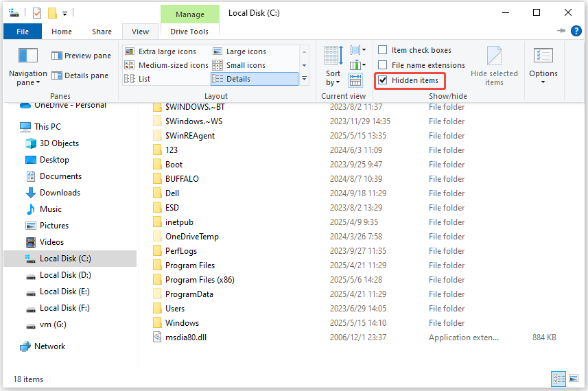The height and width of the screenshot is (391, 588).
Task: Open Network in navigation pane
Action: pos(43,346)
